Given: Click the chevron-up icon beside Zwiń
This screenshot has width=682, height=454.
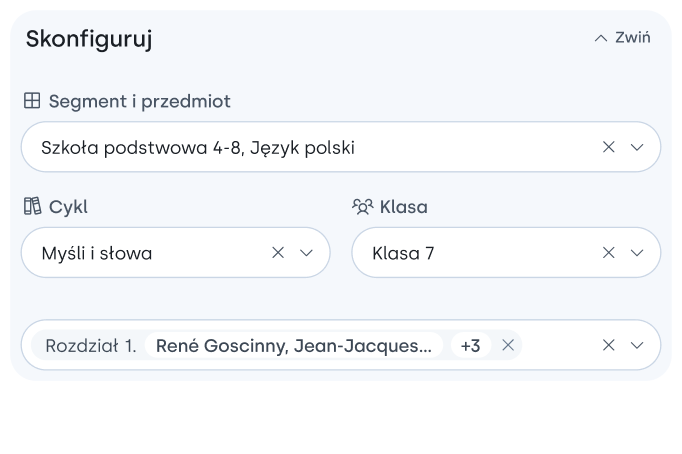Looking at the screenshot, I should [x=600, y=38].
